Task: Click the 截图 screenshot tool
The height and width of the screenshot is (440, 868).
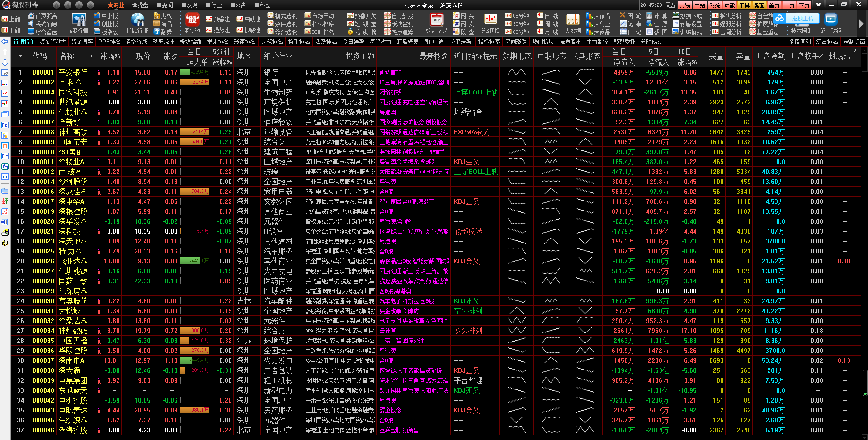Action: point(657,32)
